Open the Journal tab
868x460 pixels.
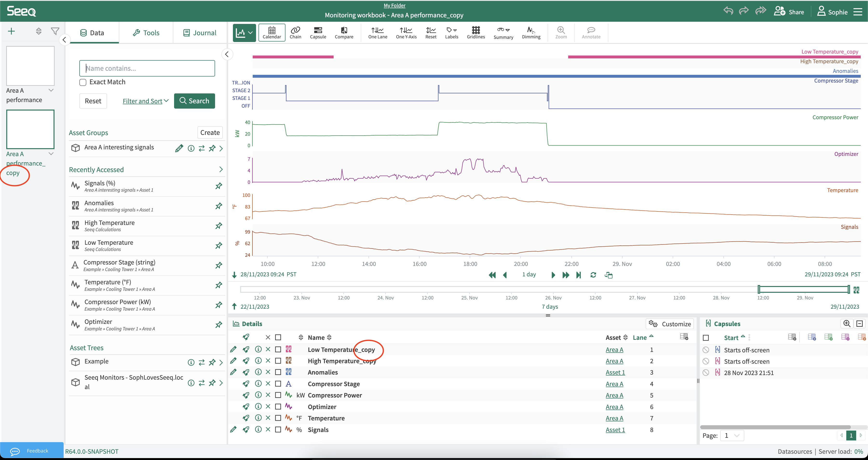pyautogui.click(x=200, y=33)
